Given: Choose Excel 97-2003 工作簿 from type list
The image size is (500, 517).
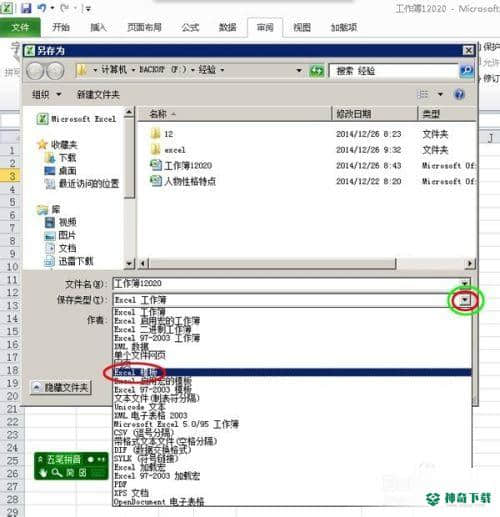Looking at the screenshot, I should pos(157,338).
